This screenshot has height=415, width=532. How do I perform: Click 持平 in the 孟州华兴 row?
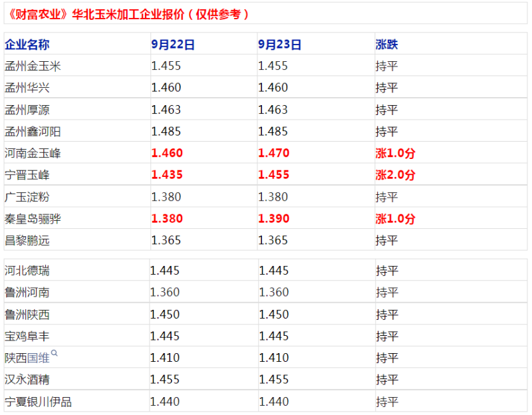(x=387, y=88)
